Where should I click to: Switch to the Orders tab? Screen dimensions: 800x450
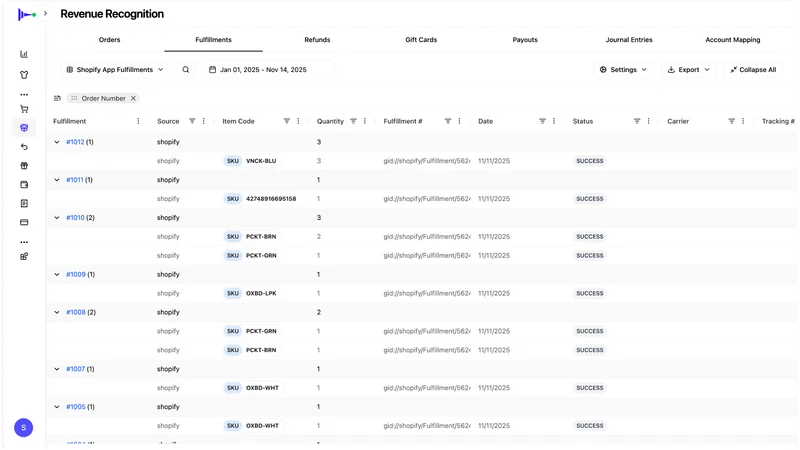[x=110, y=40]
